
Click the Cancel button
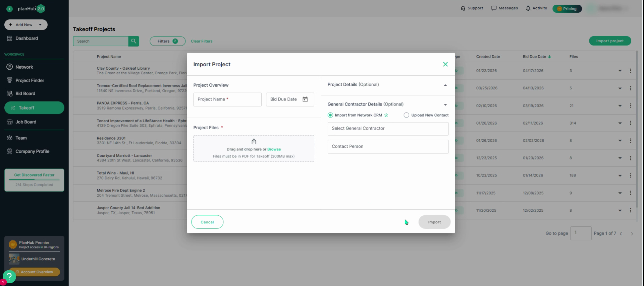click(207, 222)
